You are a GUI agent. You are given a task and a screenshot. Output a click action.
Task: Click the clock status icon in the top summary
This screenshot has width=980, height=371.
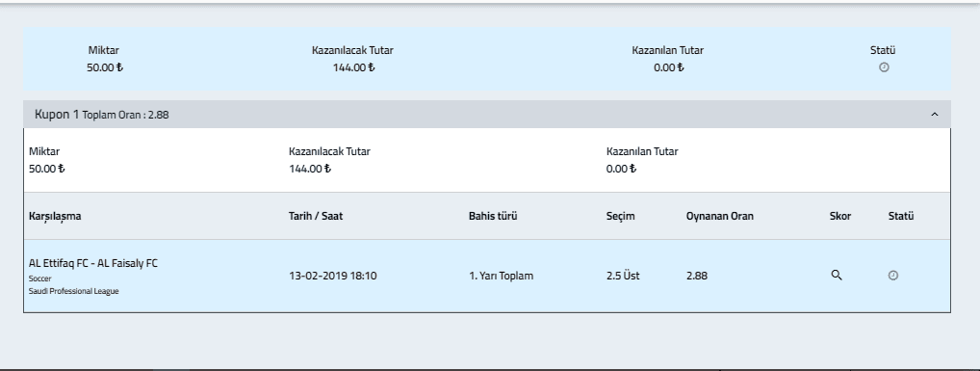[x=884, y=67]
